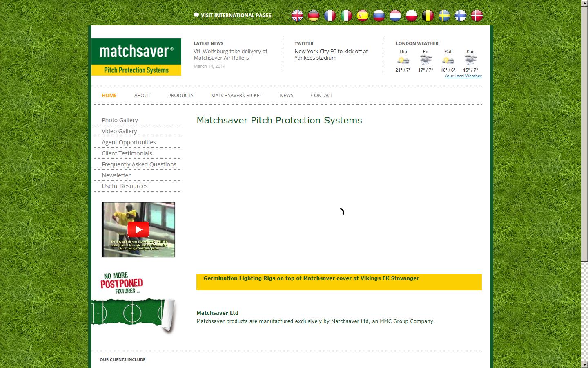Select the Denmark flag icon
Image resolution: width=588 pixels, height=368 pixels.
point(477,16)
